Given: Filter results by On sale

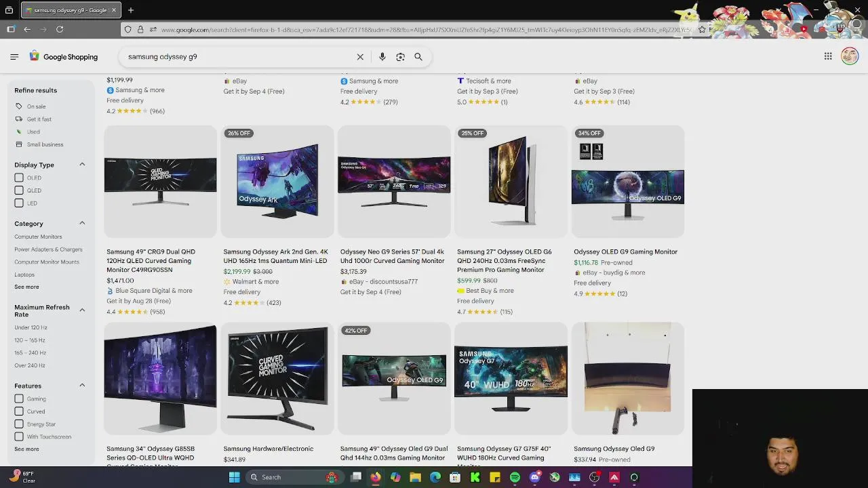Looking at the screenshot, I should (x=36, y=106).
